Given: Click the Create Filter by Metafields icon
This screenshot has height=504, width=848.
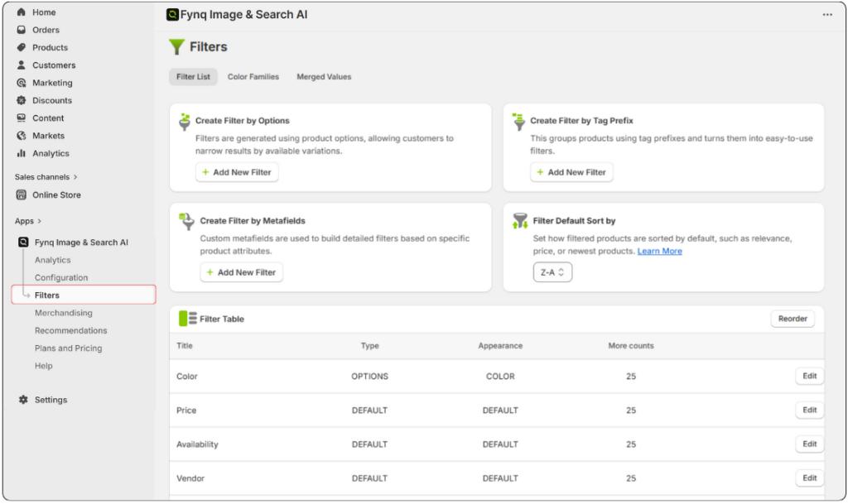Looking at the screenshot, I should (x=186, y=222).
